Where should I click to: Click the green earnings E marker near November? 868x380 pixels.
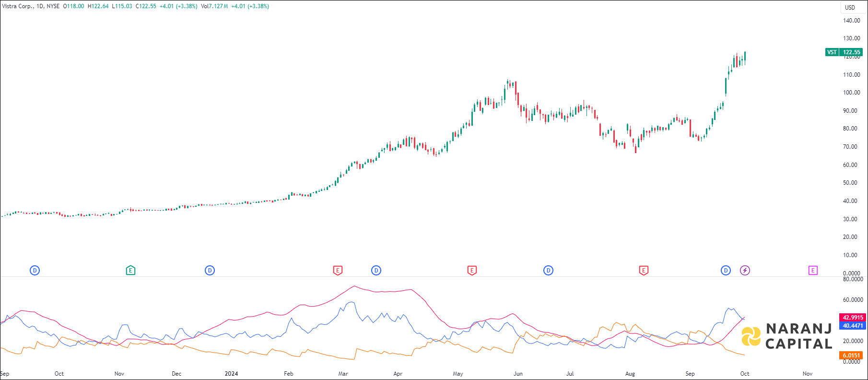click(x=130, y=271)
